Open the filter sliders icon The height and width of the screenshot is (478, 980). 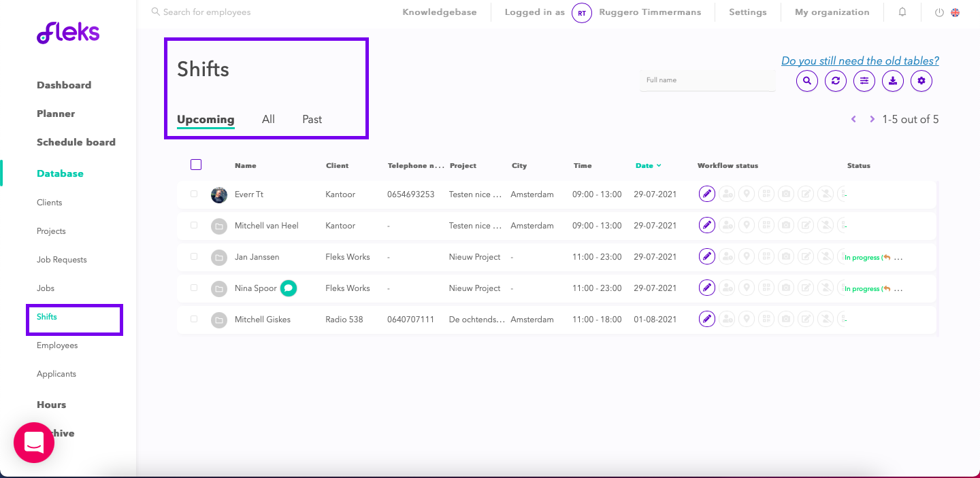click(x=864, y=81)
